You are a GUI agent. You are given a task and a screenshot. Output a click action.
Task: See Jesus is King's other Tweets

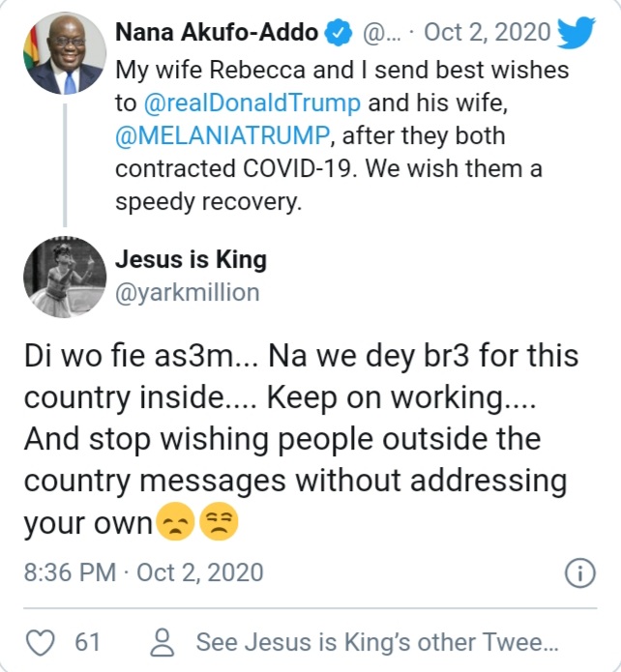377,641
